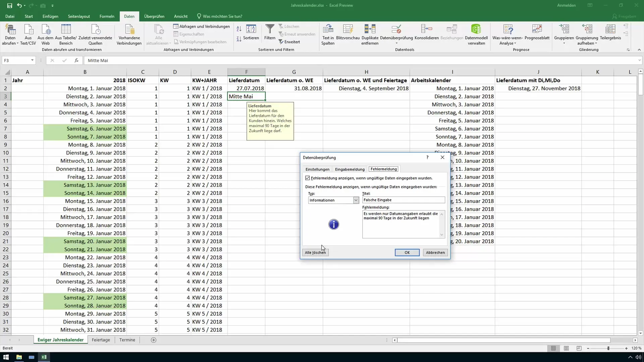644x362 pixels.
Task: Confirm dialog with OK button
Action: coord(407,253)
